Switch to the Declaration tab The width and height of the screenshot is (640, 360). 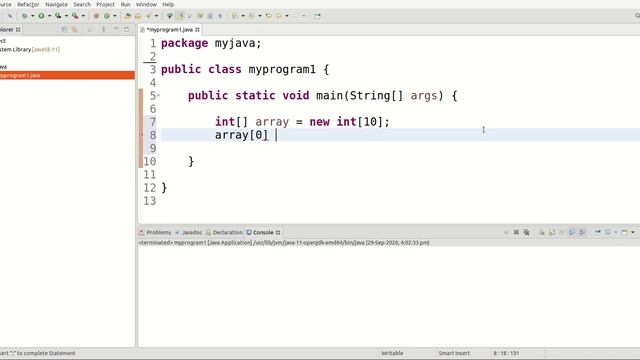tap(224, 232)
